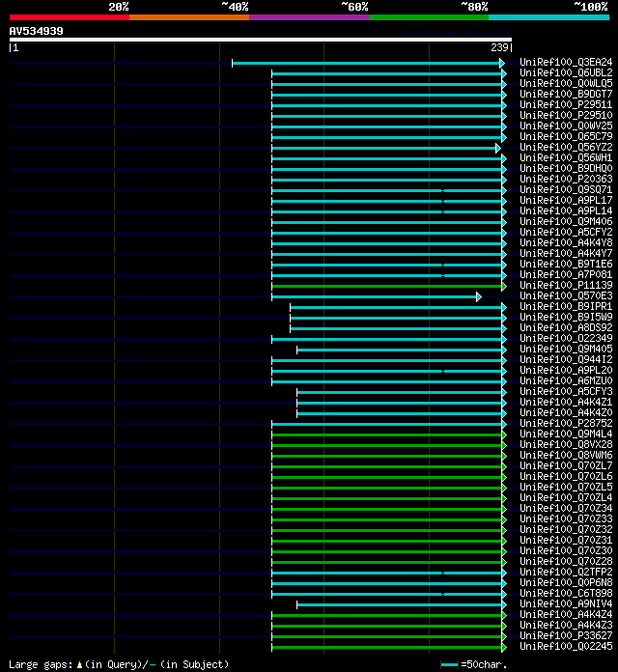Select the UniRef100_Q2TFP2 label
Image resolution: width=618 pixels, height=672 pixels.
(566, 572)
